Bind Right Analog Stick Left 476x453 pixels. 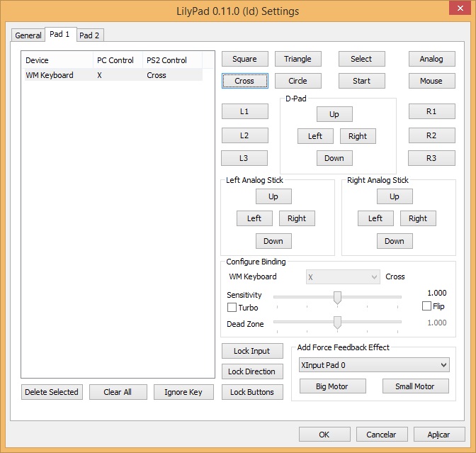click(375, 218)
